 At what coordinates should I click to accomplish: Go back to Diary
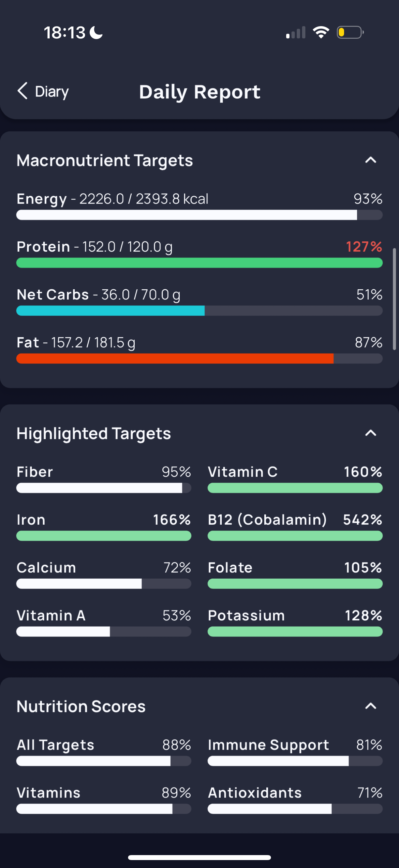43,91
